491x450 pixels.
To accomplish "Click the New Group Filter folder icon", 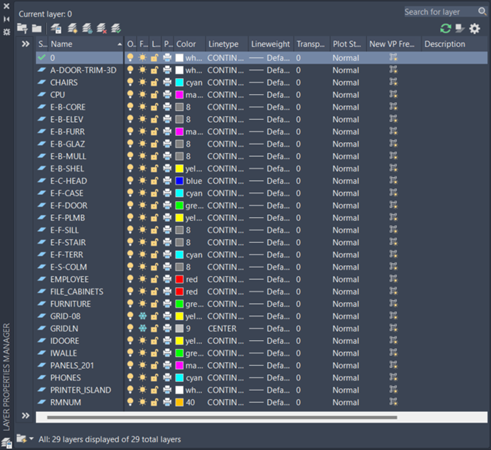I will 37,29.
